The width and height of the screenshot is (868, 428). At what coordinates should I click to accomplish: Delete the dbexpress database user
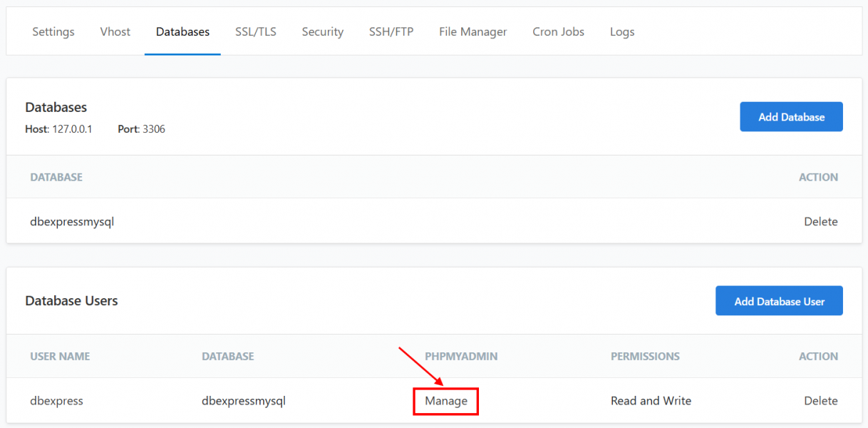click(820, 401)
